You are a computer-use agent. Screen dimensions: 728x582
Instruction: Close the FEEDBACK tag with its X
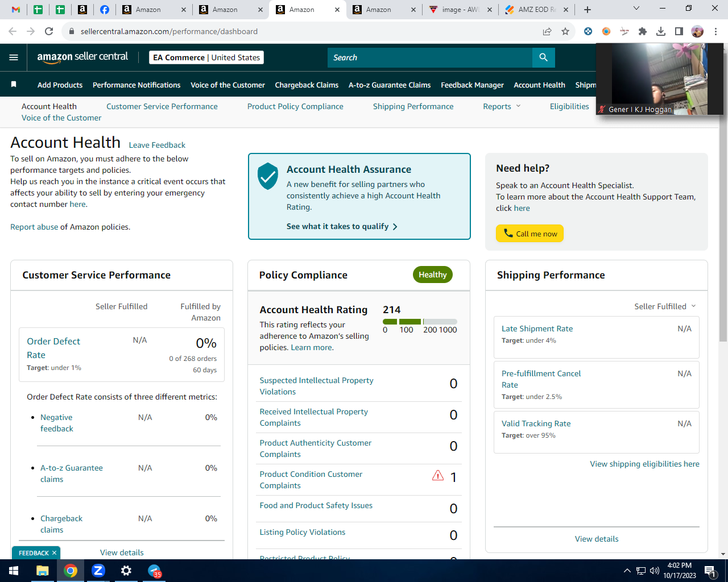click(55, 553)
